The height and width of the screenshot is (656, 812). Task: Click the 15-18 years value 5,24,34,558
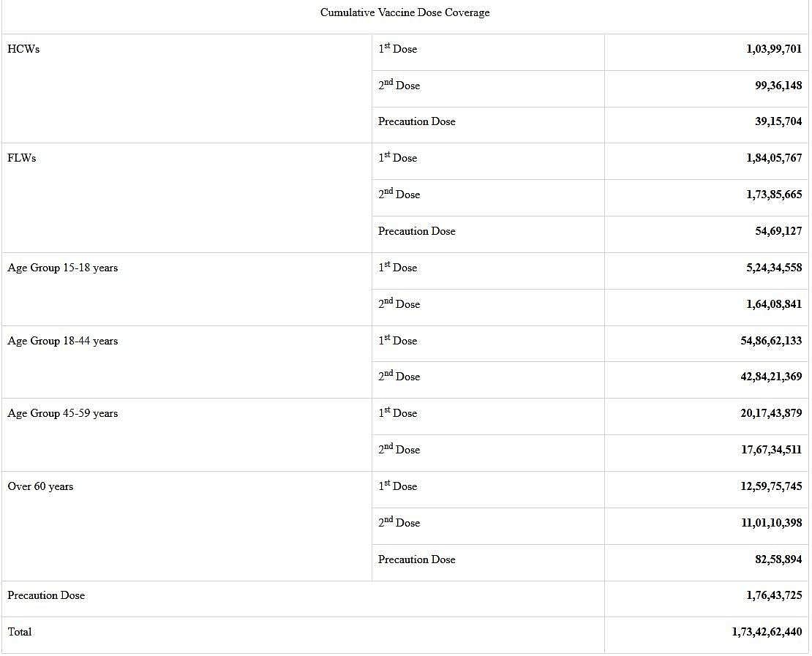774,268
